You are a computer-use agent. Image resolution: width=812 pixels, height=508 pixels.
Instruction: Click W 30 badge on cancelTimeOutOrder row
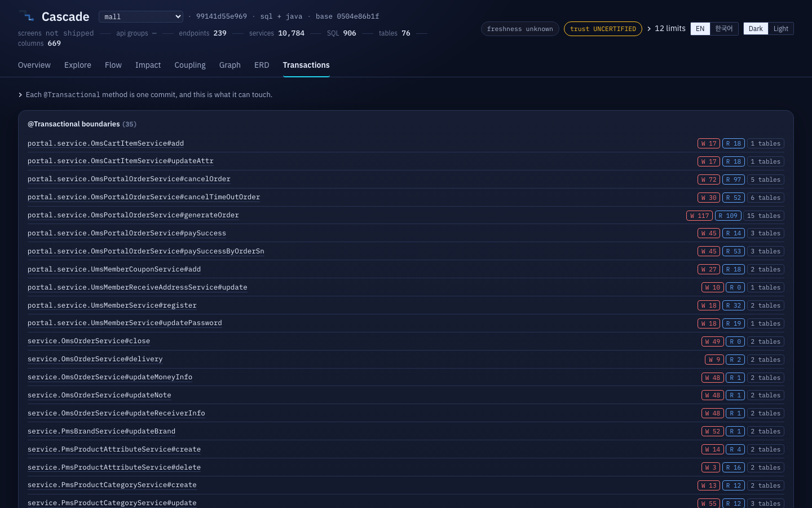pyautogui.click(x=709, y=198)
